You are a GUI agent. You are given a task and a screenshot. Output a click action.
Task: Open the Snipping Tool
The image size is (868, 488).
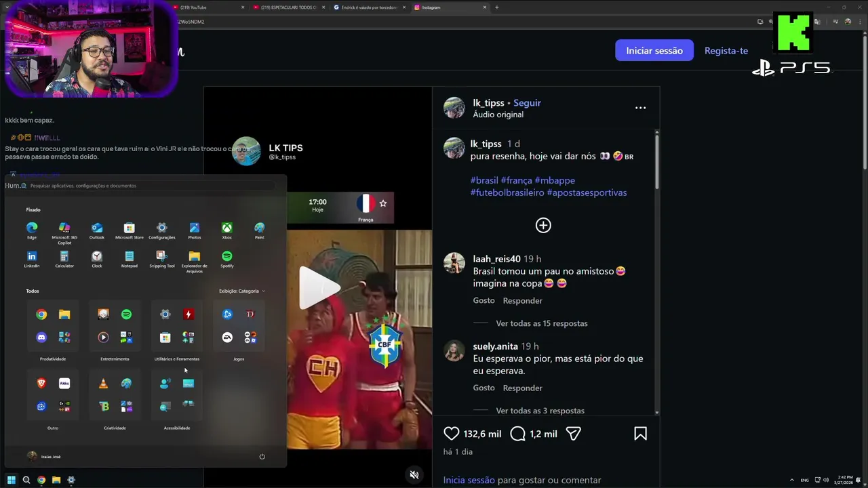pyautogui.click(x=162, y=259)
